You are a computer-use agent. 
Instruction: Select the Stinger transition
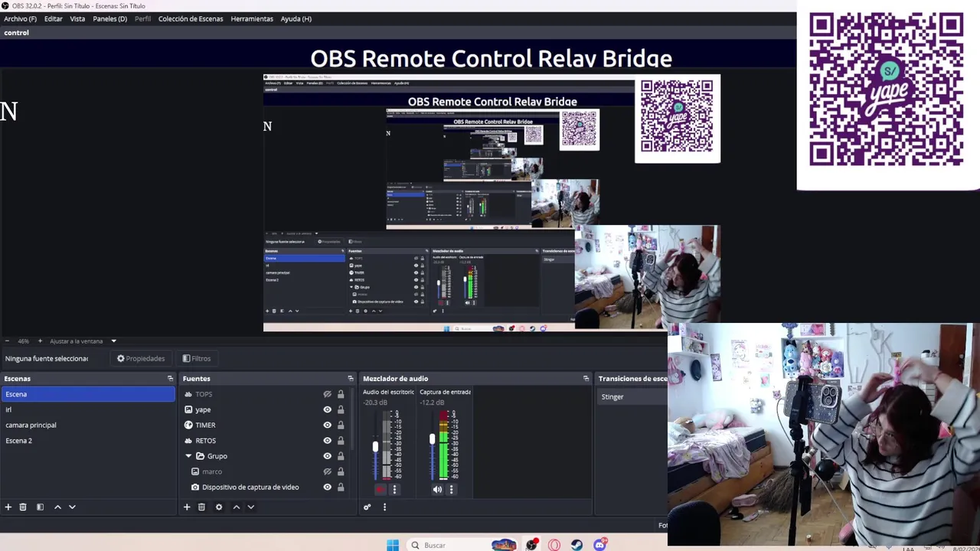point(632,396)
